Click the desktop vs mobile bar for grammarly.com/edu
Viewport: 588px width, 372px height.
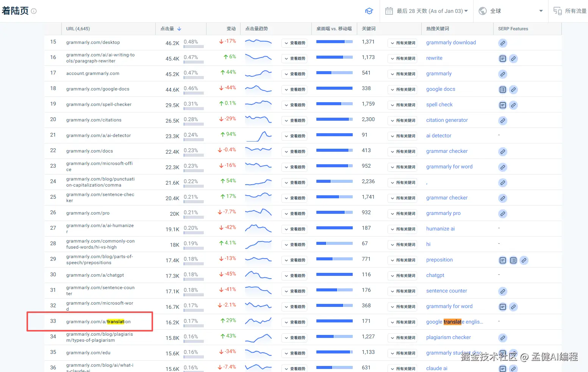coord(335,352)
